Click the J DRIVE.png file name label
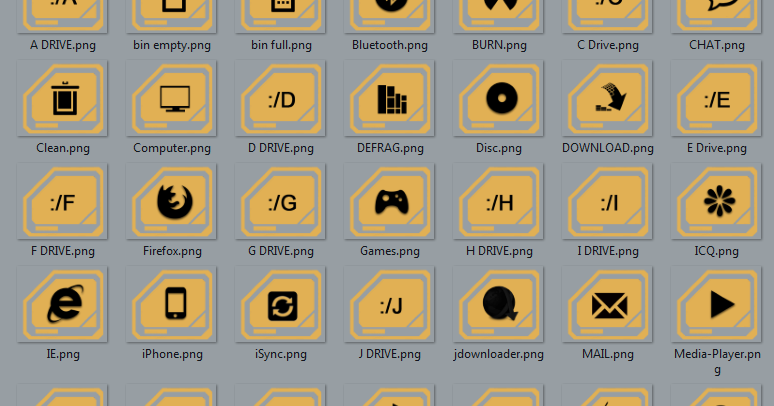Image resolution: width=774 pixels, height=406 pixels. point(390,354)
